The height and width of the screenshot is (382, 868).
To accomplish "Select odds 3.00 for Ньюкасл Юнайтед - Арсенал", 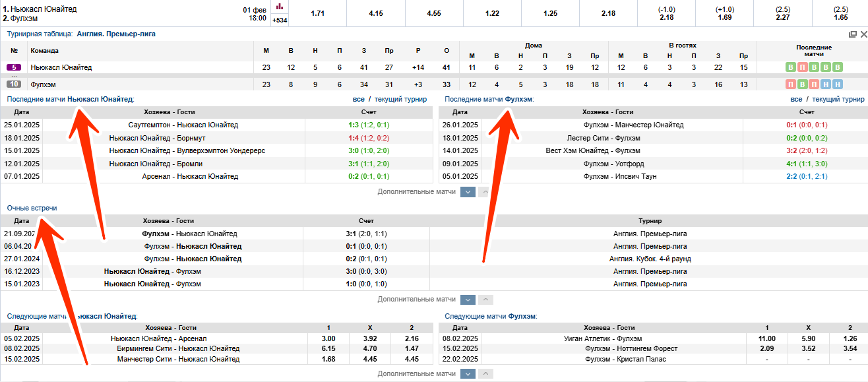I will (328, 338).
